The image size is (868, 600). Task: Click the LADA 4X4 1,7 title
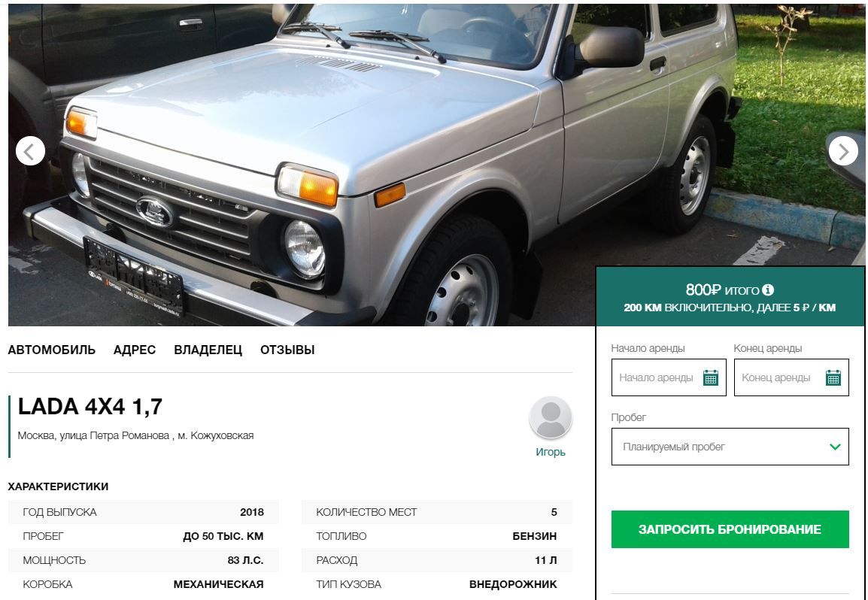90,407
